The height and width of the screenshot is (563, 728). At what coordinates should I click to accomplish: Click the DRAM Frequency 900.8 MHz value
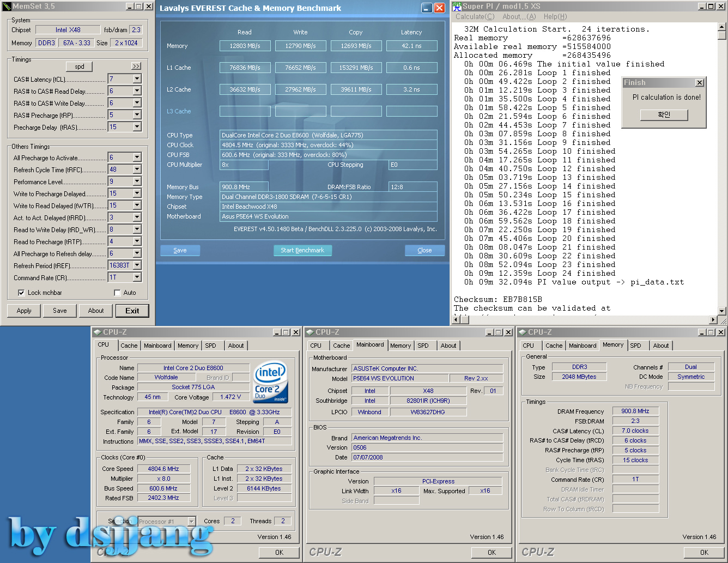[x=635, y=411]
